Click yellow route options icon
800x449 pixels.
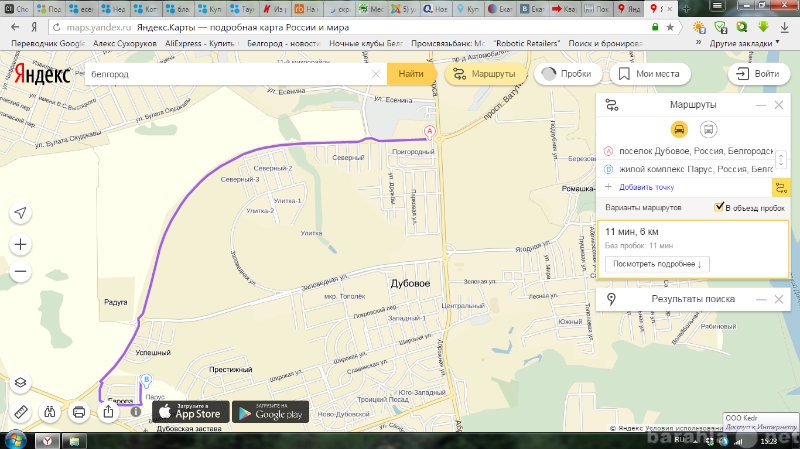[x=781, y=188]
